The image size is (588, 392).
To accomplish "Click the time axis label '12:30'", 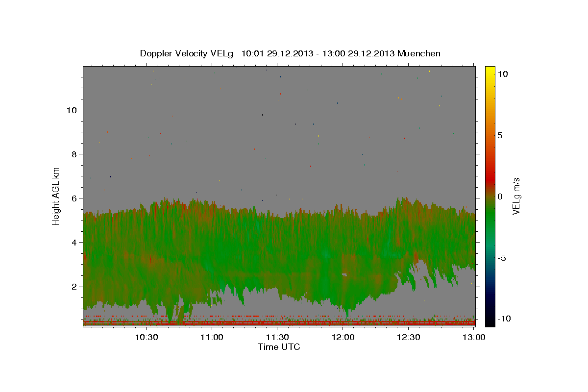I will pyautogui.click(x=408, y=337).
